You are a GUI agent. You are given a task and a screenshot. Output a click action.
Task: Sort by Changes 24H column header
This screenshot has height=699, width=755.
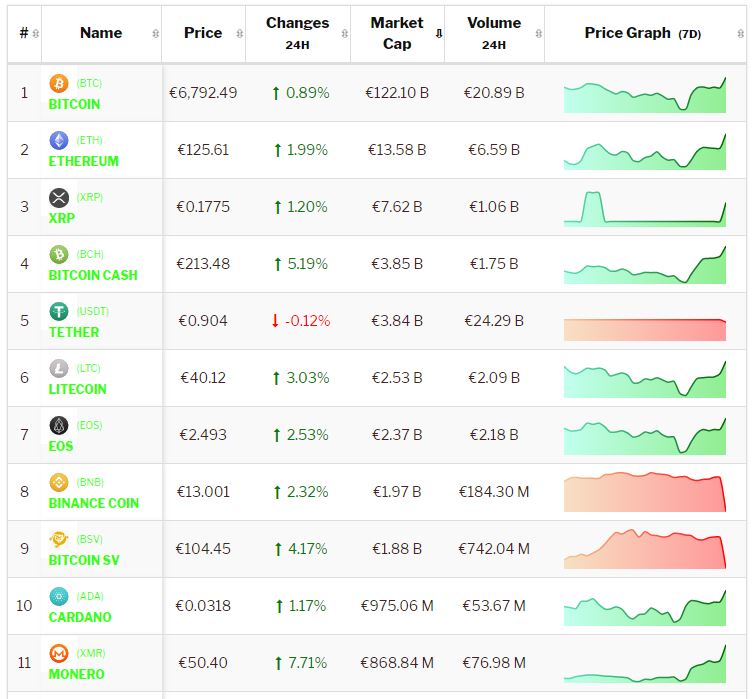click(297, 33)
